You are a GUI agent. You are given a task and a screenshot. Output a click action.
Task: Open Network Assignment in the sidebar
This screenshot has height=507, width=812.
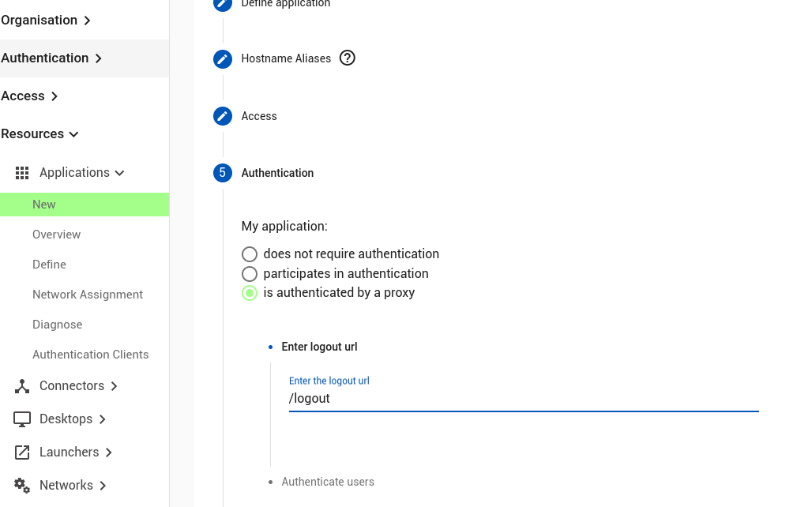(x=88, y=295)
